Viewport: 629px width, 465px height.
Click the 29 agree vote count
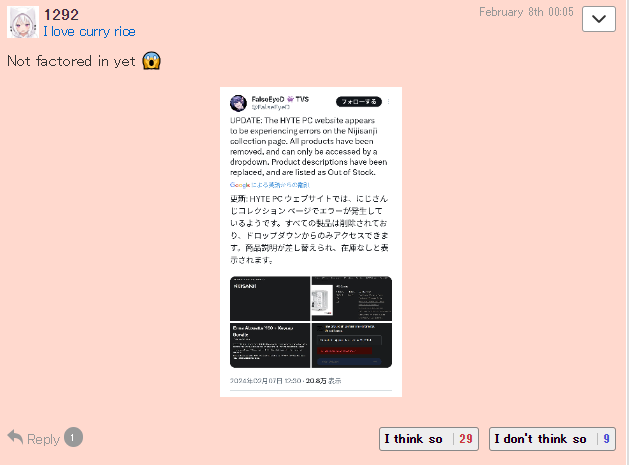(x=466, y=439)
